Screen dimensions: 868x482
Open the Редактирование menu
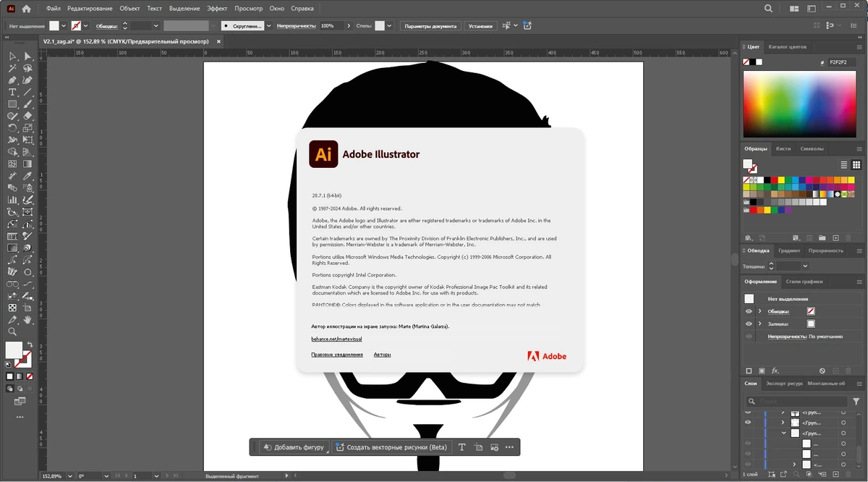(x=90, y=9)
